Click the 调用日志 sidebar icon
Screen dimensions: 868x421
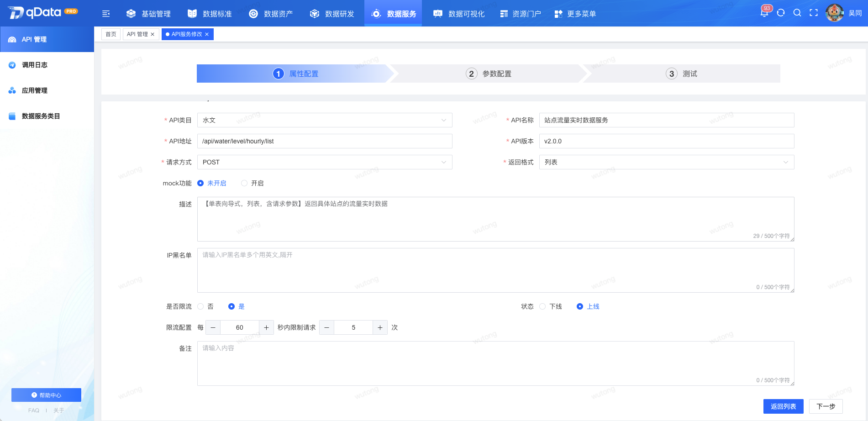click(x=12, y=65)
